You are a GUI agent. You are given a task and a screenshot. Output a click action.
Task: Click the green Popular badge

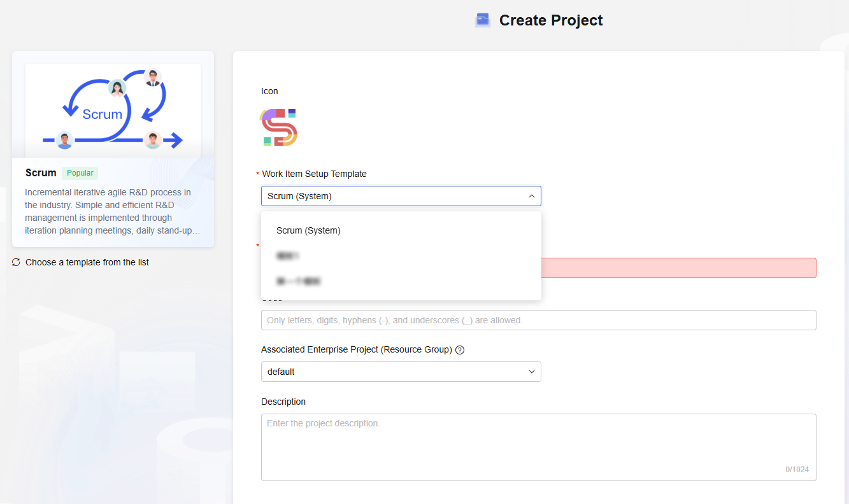click(80, 173)
